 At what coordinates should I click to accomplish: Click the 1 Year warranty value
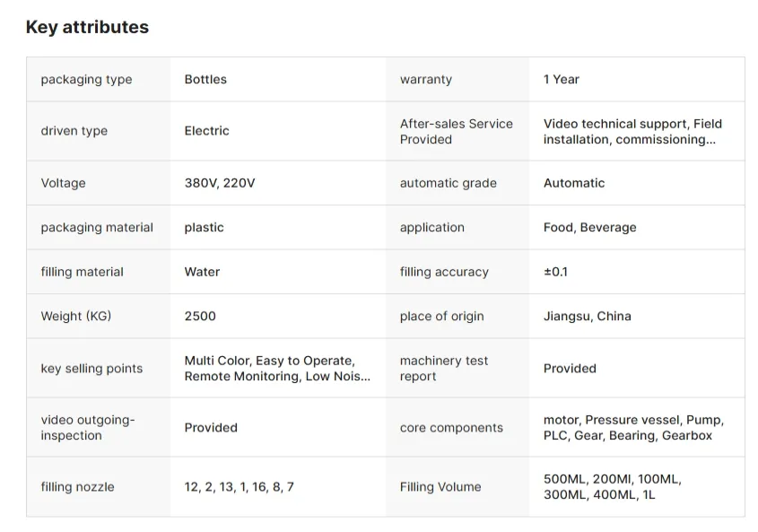562,79
